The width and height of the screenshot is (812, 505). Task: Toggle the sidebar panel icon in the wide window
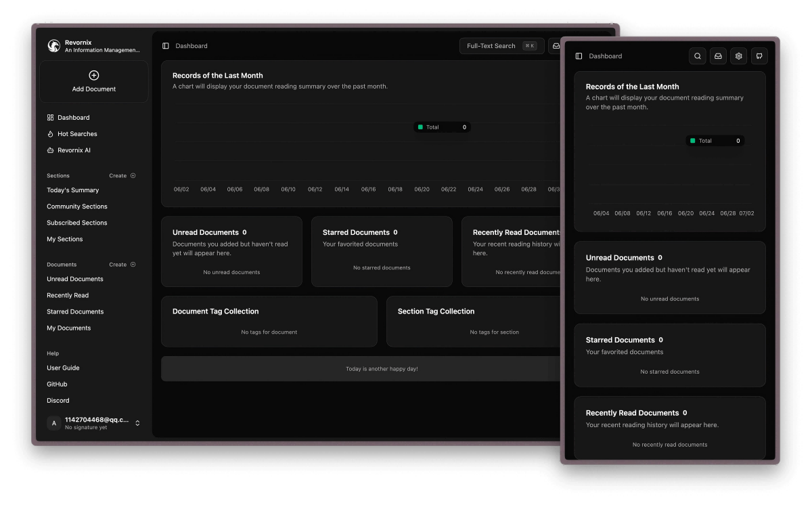[x=166, y=46]
